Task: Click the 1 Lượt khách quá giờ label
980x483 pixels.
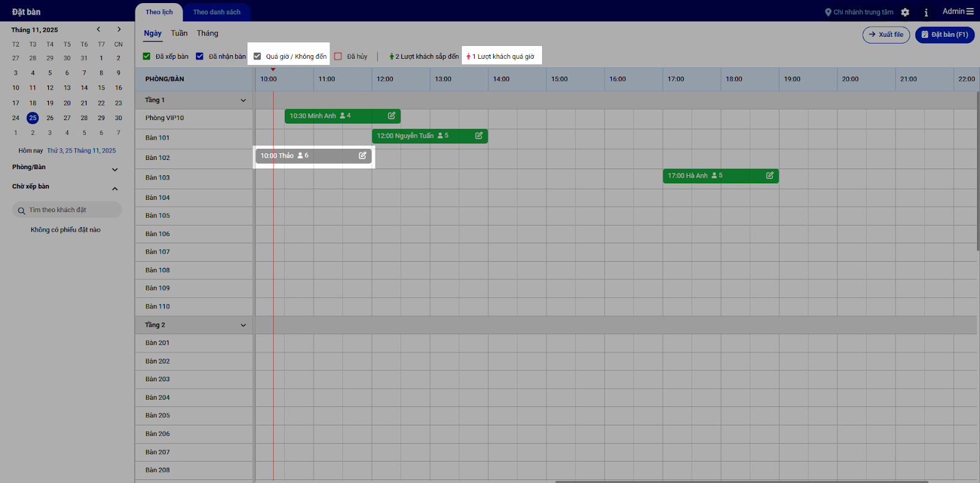Action: [503, 56]
